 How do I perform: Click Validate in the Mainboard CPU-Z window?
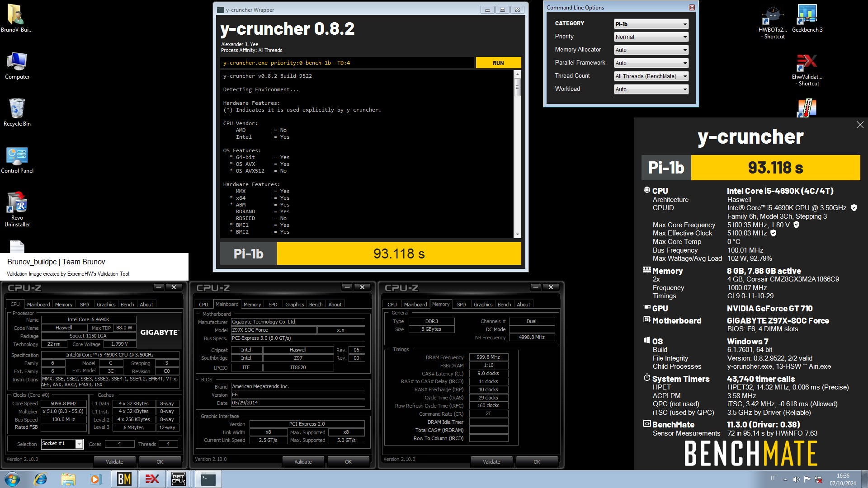coord(303,462)
